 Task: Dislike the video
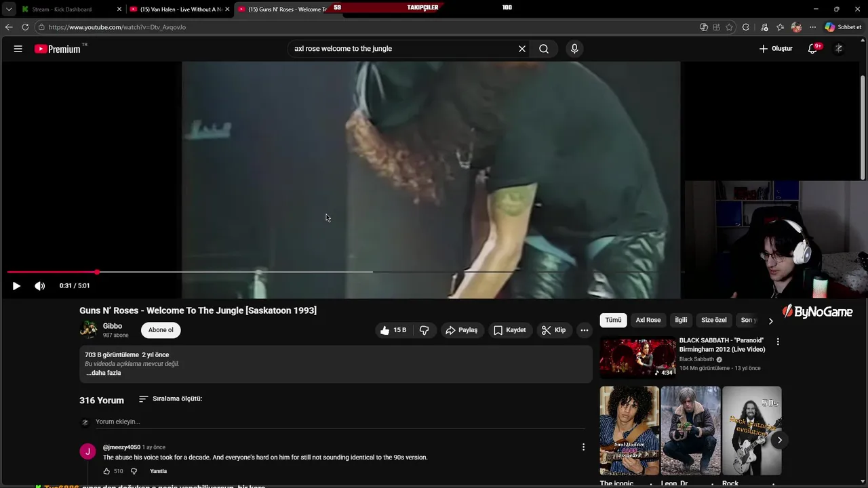click(425, 330)
